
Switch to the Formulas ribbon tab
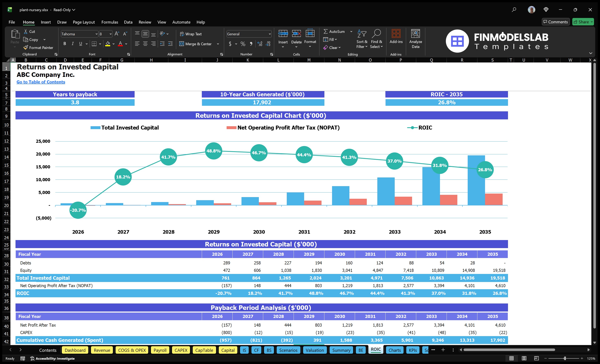click(x=110, y=22)
